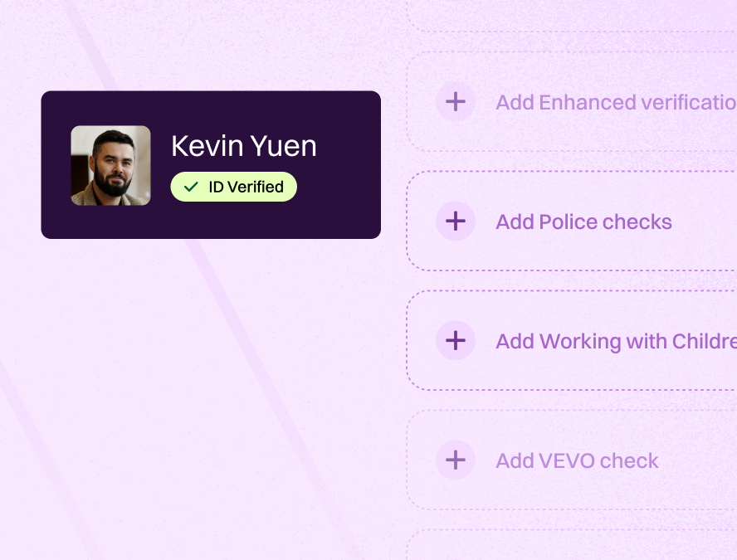Select the plus icon for Police checks
737x560 pixels.
coord(455,221)
